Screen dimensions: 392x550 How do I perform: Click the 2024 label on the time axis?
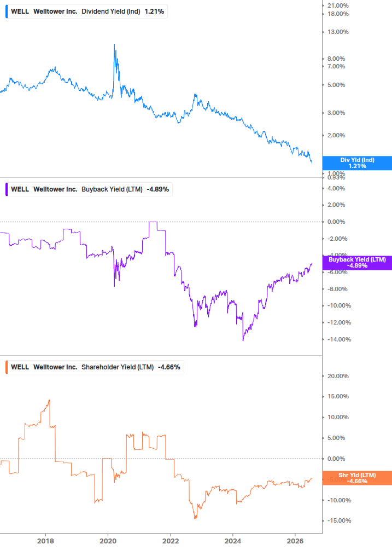233,541
